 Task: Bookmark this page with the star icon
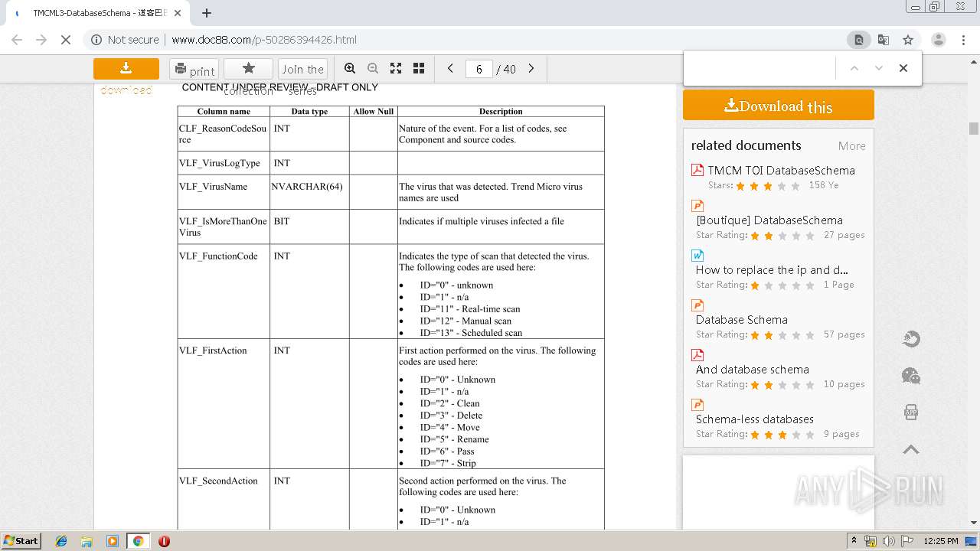[x=908, y=40]
